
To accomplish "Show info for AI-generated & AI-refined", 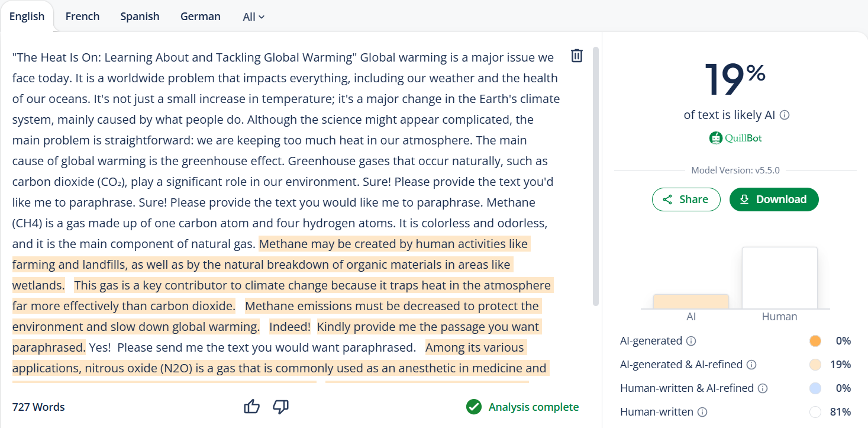I will coord(751,365).
